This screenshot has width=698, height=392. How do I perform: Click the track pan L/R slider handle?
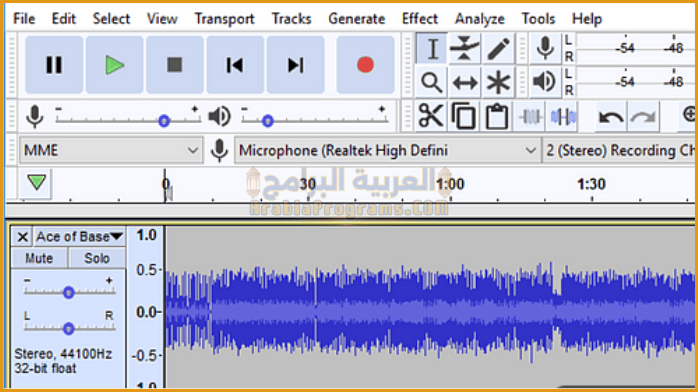tap(68, 328)
